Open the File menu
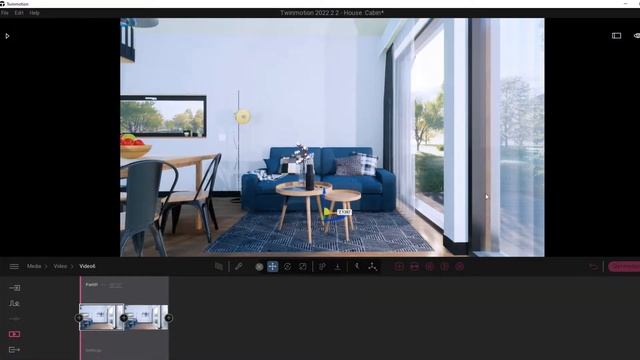This screenshot has width=640, height=360. pos(4,13)
